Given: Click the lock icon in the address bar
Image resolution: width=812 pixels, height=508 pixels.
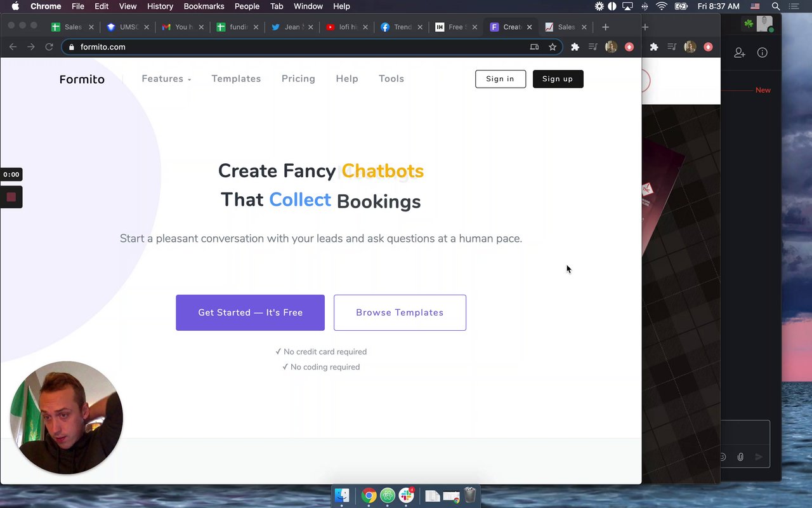Looking at the screenshot, I should pos(71,47).
